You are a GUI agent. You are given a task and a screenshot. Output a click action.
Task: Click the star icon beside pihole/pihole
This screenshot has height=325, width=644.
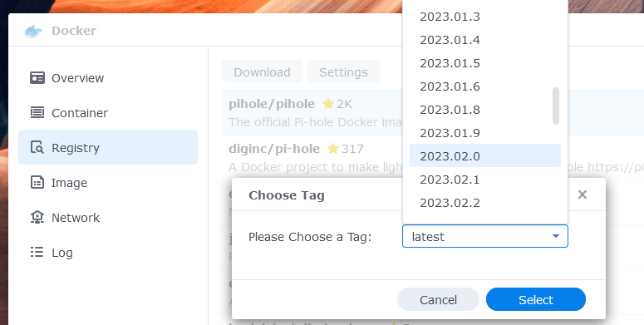coord(327,104)
